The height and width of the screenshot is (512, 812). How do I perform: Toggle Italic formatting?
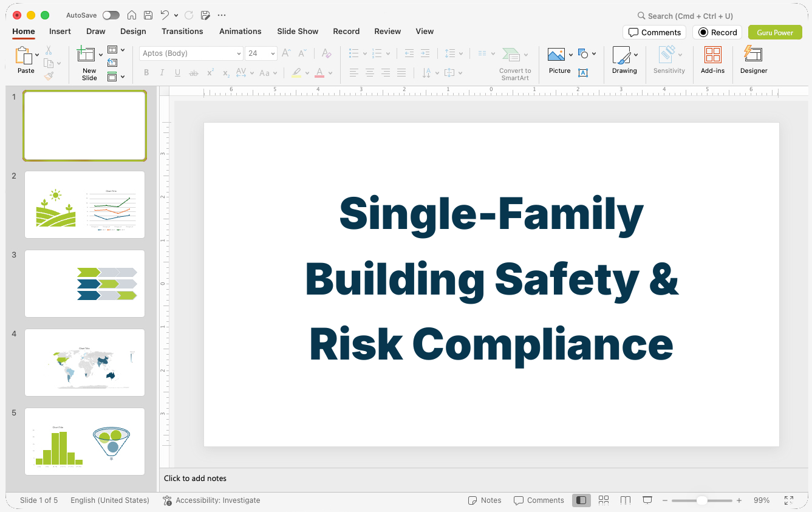tap(162, 73)
